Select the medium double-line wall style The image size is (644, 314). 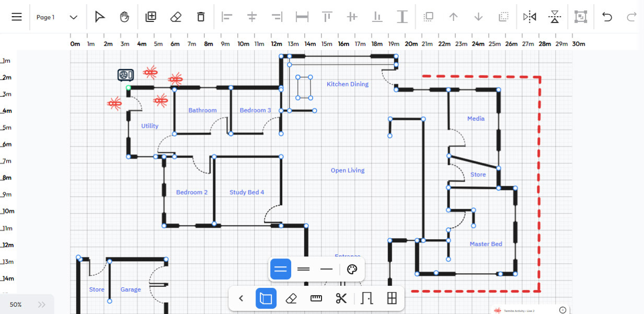303,269
